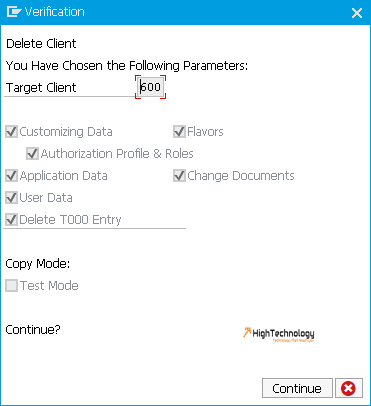371x406 pixels.
Task: Click the Continue? prompt text
Action: click(x=33, y=330)
